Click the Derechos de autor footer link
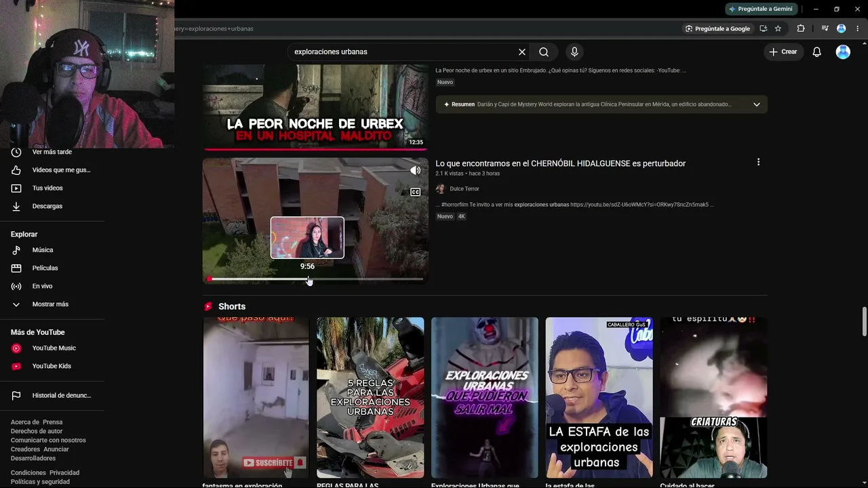868x488 pixels. point(37,431)
